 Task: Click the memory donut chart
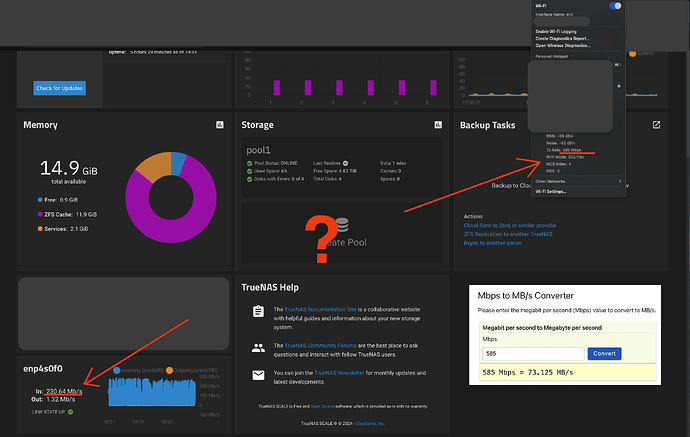click(171, 197)
